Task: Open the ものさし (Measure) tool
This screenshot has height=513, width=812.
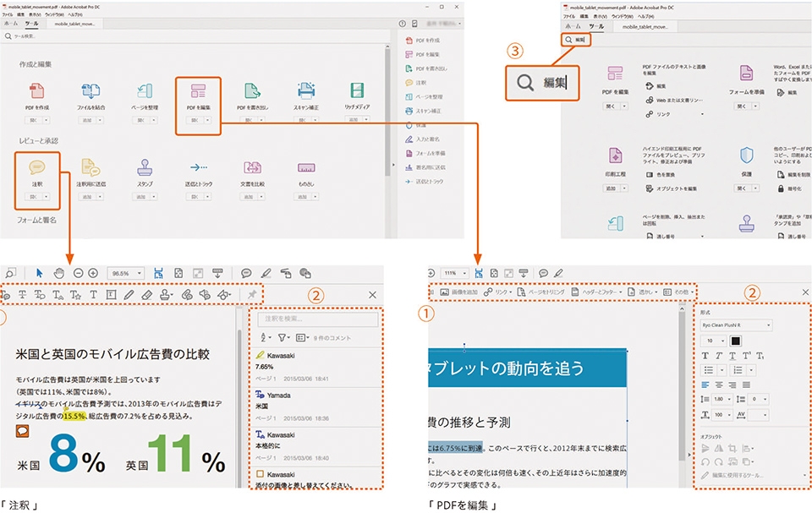Action: (306, 167)
